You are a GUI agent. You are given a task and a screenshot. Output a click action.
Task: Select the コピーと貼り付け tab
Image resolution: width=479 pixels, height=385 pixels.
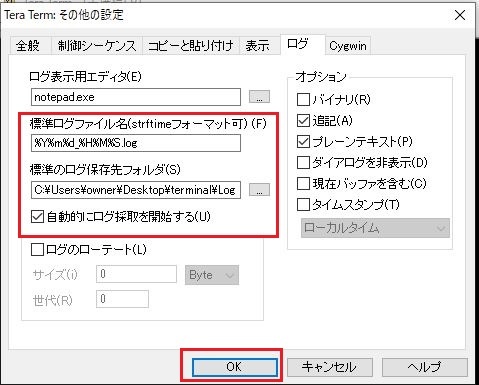191,45
